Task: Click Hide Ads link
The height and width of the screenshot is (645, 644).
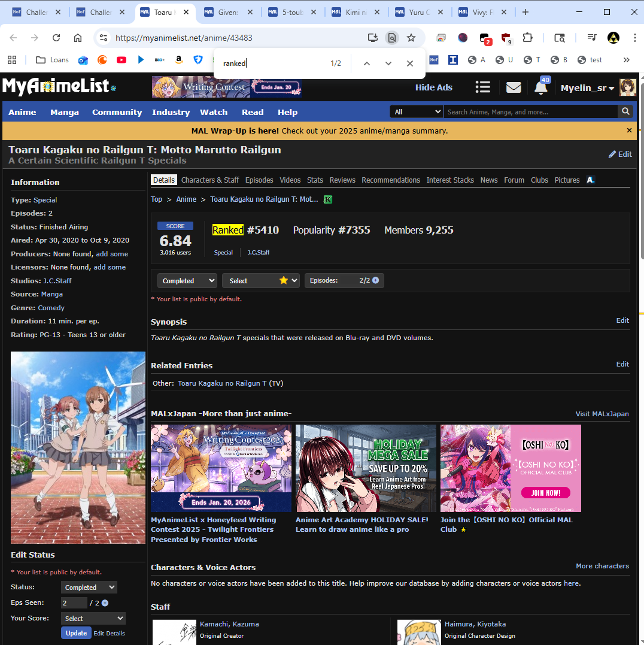Action: [433, 87]
